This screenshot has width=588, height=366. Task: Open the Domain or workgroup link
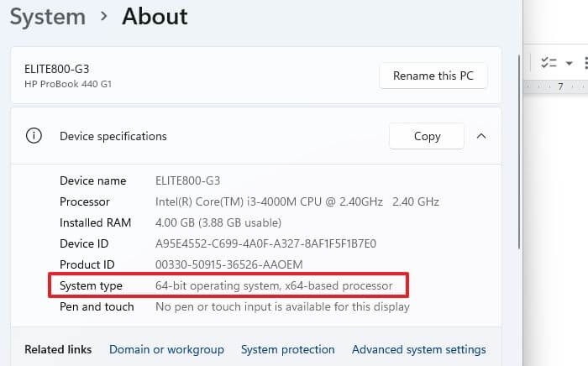[x=166, y=349]
